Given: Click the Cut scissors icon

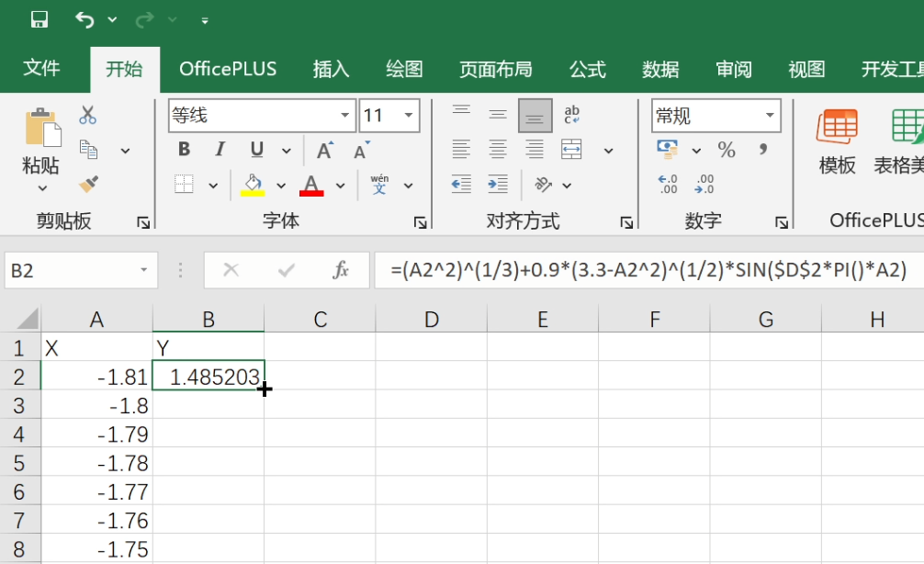Looking at the screenshot, I should (88, 115).
